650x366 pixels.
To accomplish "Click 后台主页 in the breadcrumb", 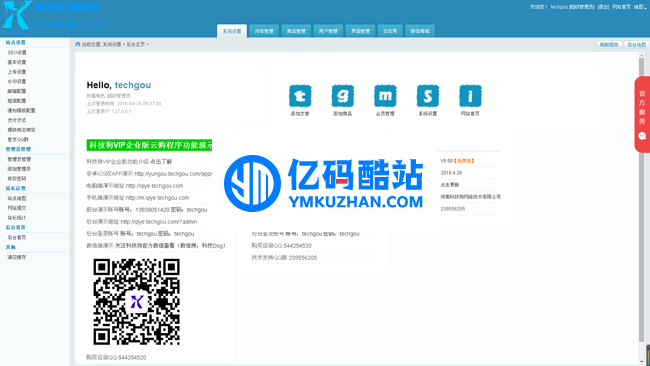I will pyautogui.click(x=136, y=44).
